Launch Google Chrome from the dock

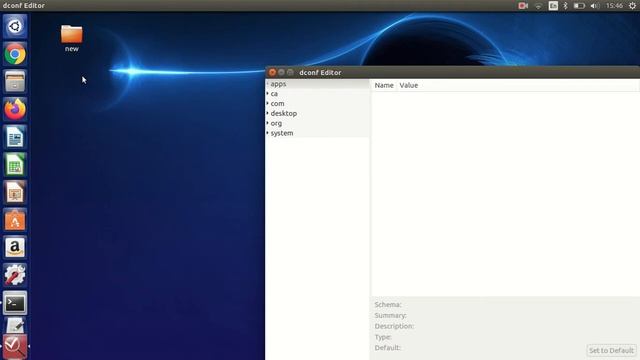pos(15,54)
